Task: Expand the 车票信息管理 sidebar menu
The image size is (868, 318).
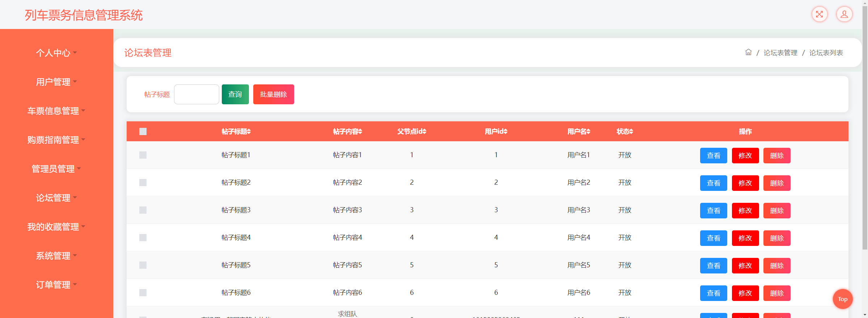Action: point(56,111)
